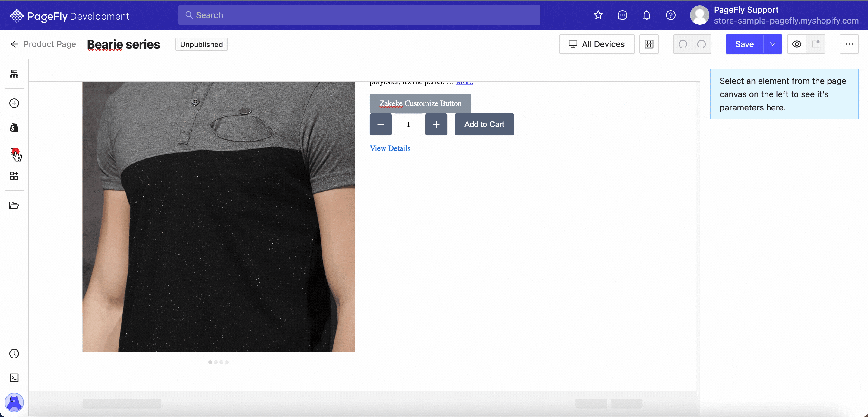Viewport: 868px width, 417px height.
Task: Open Shopify elements bag icon
Action: [x=14, y=127]
